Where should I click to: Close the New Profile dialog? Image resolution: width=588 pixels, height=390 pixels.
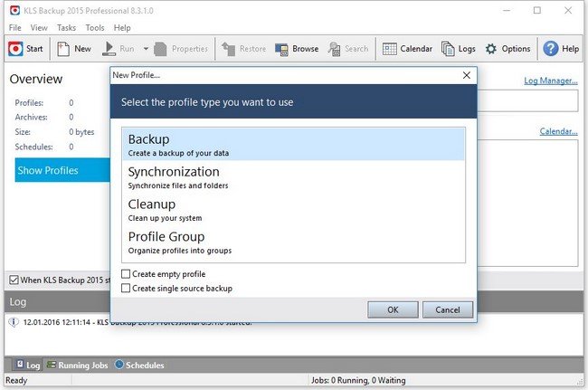[467, 75]
